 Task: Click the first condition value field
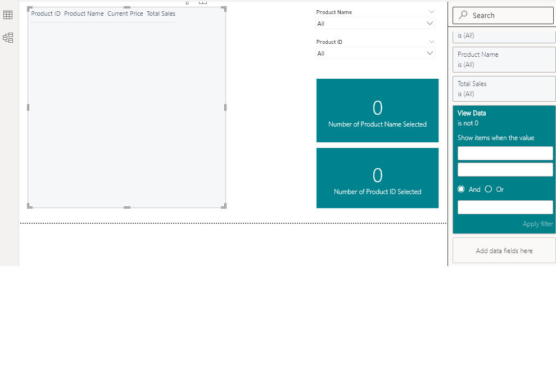(x=505, y=170)
